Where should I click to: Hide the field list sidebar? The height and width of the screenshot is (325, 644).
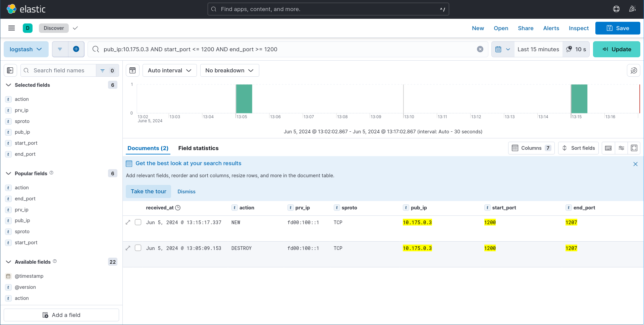(10, 70)
